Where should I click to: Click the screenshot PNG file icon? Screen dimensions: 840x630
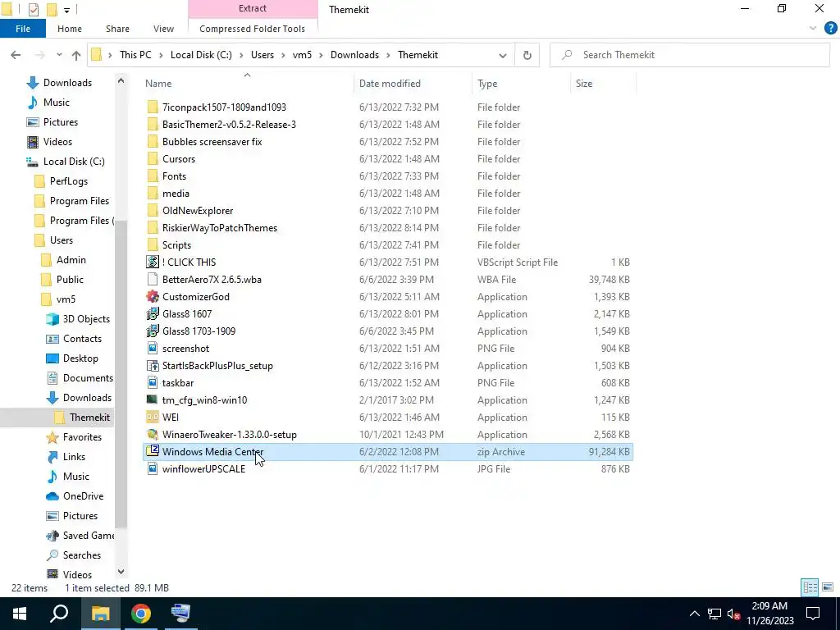click(153, 348)
